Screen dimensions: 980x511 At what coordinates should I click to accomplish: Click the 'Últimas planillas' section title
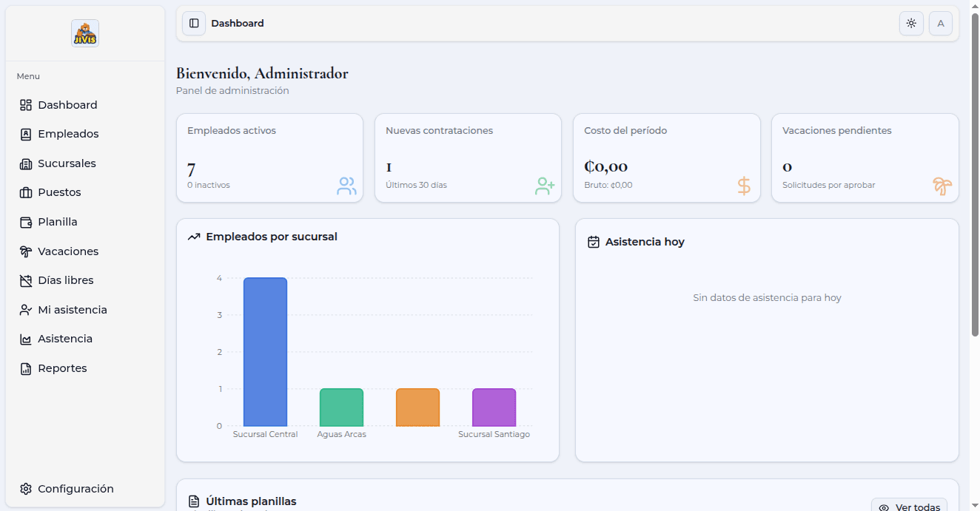[251, 501]
